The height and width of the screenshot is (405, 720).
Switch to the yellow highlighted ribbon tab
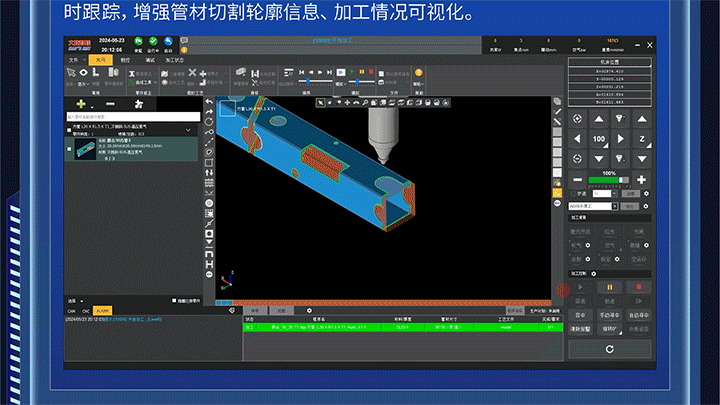pyautogui.click(x=101, y=60)
